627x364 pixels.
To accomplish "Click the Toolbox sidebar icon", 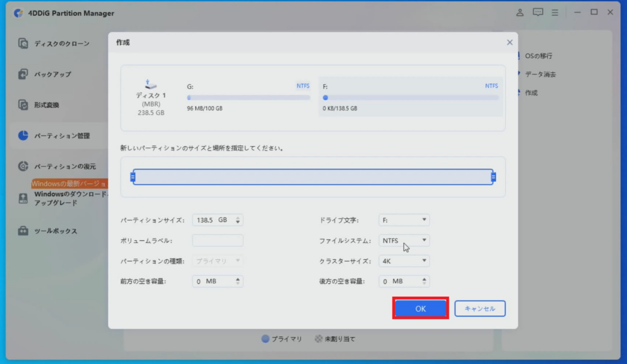I will pyautogui.click(x=23, y=231).
